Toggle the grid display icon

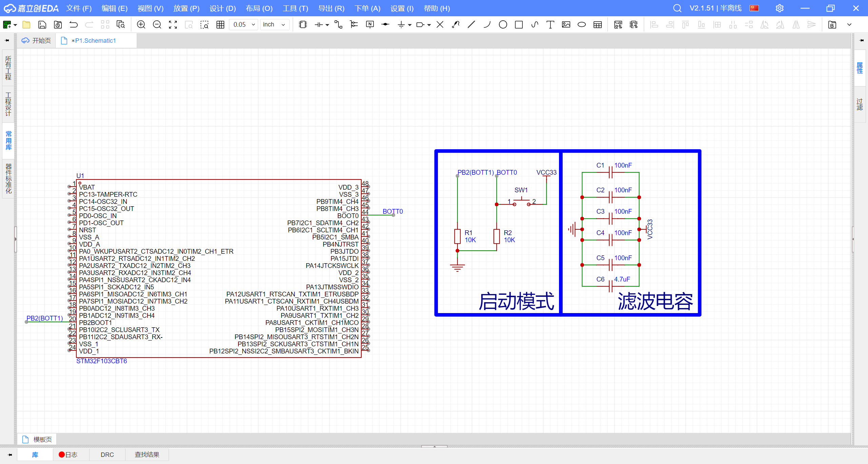(220, 24)
